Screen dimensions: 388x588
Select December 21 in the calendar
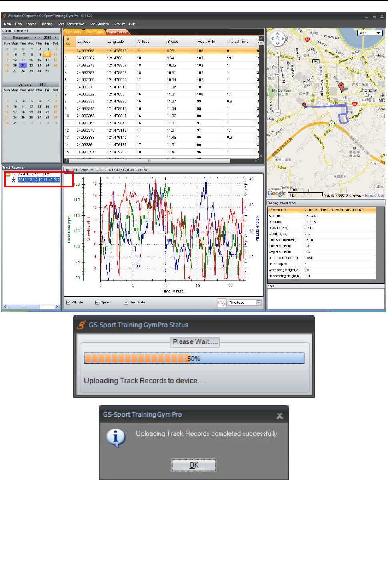click(23, 65)
